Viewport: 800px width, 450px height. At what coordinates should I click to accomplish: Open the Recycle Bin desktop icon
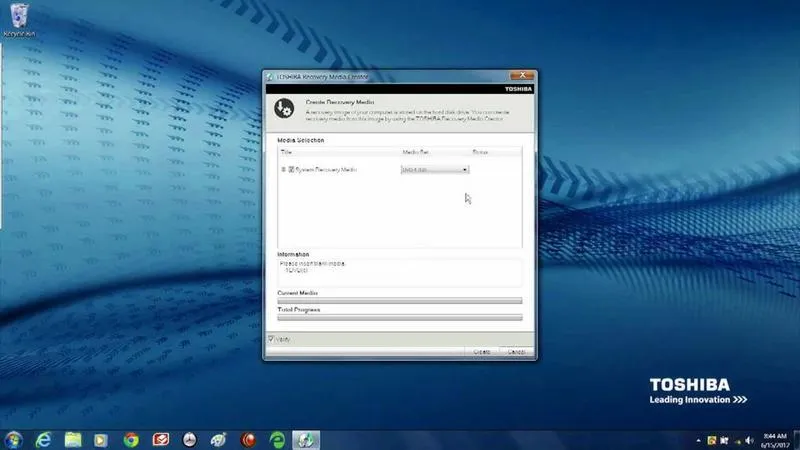(19, 20)
